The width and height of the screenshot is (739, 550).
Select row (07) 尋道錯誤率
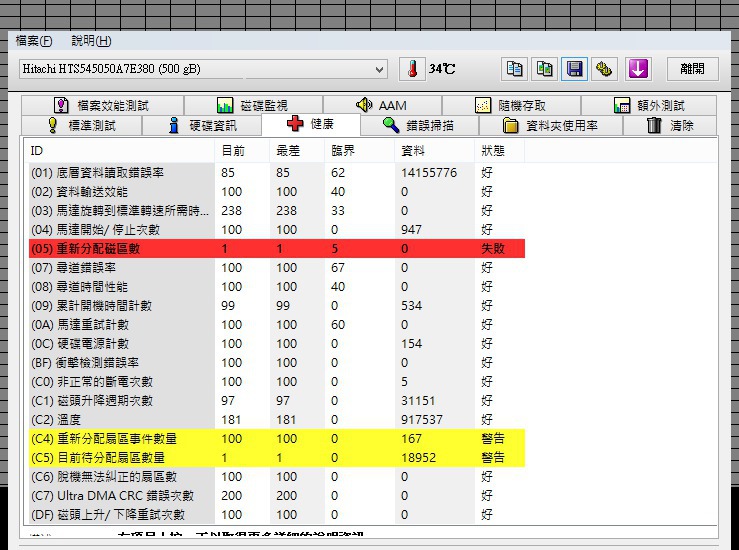[x=277, y=268]
